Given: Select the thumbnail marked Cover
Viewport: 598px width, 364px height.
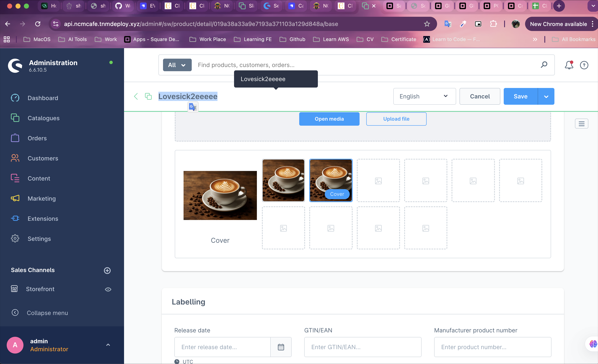Looking at the screenshot, I should click(331, 180).
